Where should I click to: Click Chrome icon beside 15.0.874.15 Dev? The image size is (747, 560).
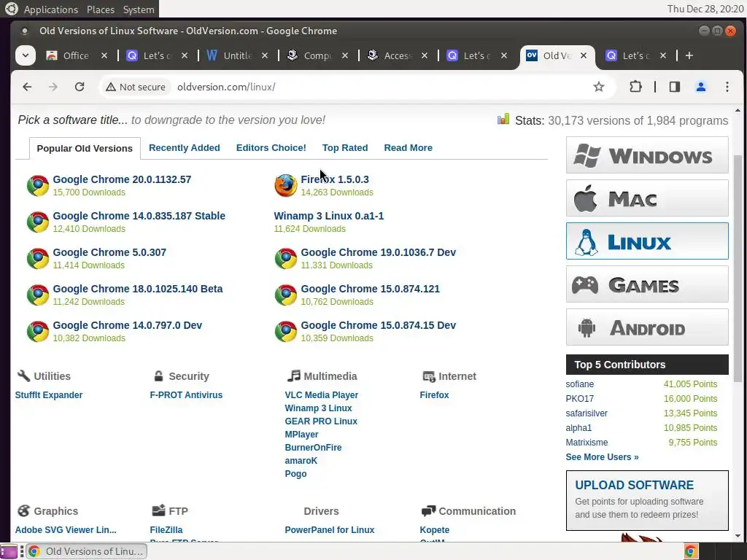point(286,332)
